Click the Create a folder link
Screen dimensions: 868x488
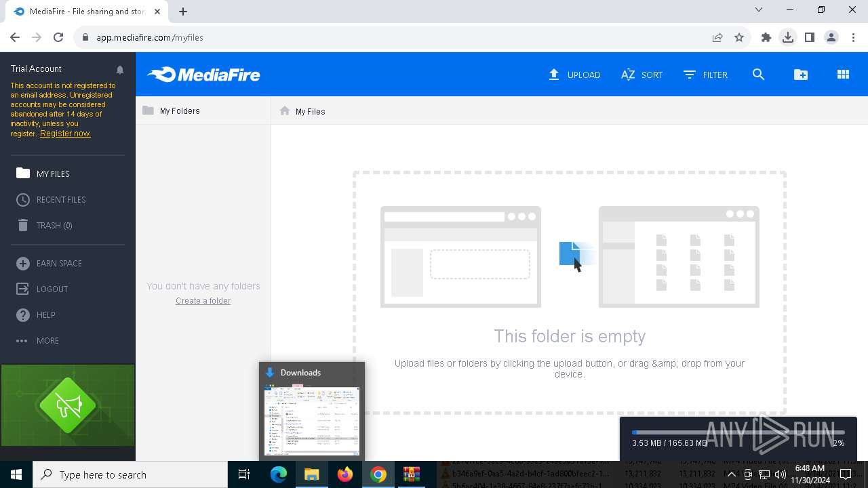click(203, 301)
